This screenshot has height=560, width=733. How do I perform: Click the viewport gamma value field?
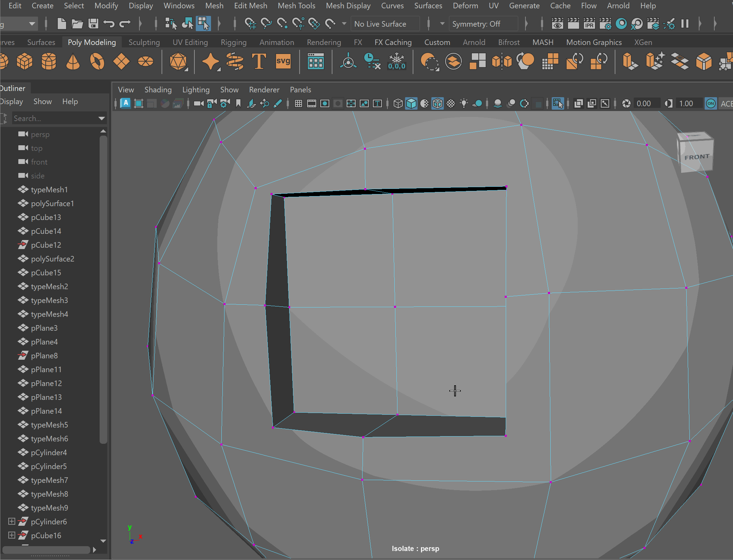tap(686, 103)
